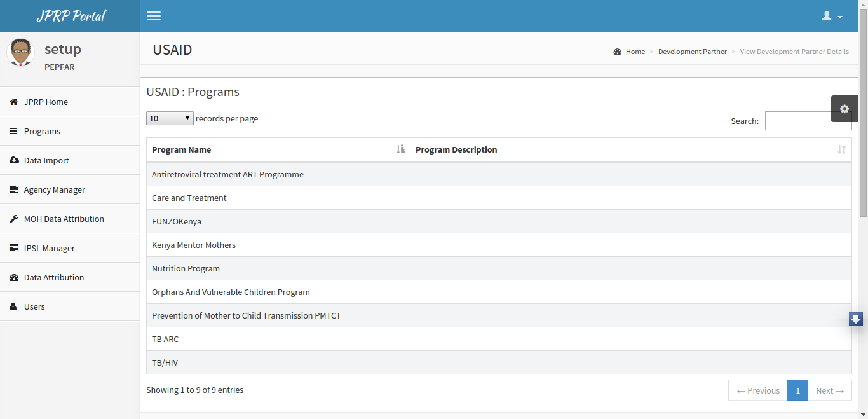Toggle the hamburger sidebar menu
Viewport: 868px width, 419px height.
pos(154,16)
